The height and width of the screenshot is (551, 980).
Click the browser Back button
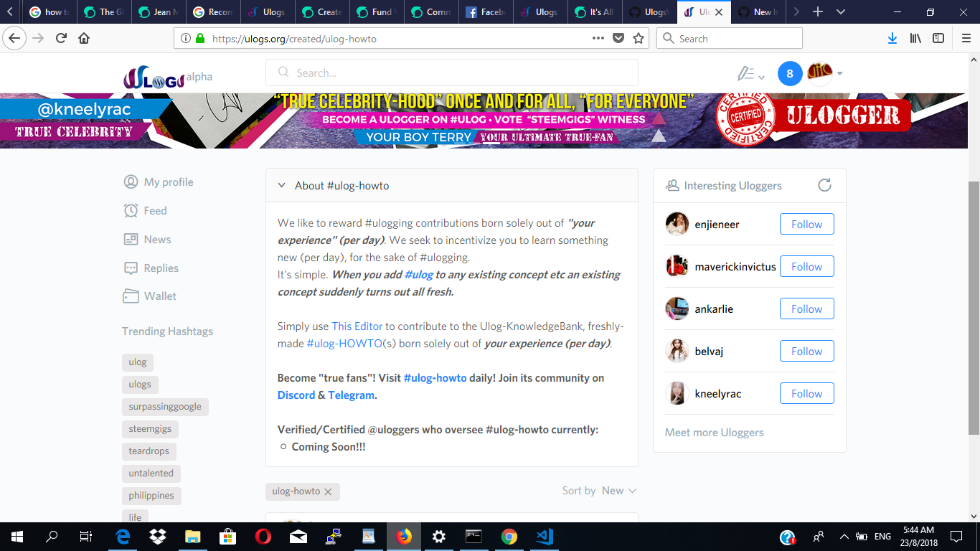[x=15, y=39]
